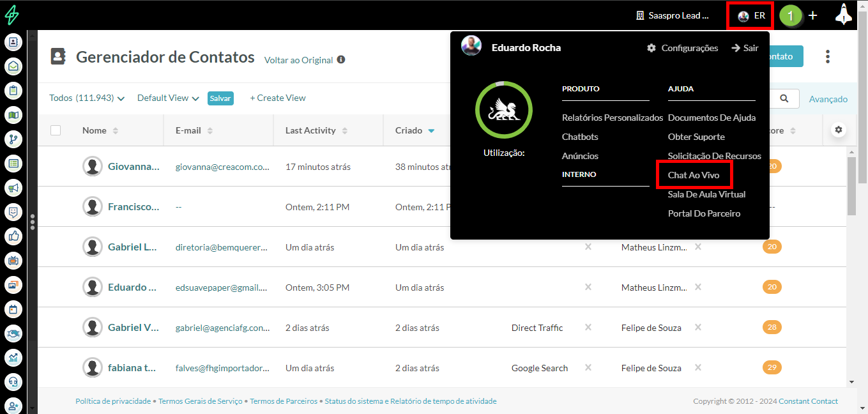Open the three-dot more options menu
The height and width of the screenshot is (414, 868).
coord(828,57)
